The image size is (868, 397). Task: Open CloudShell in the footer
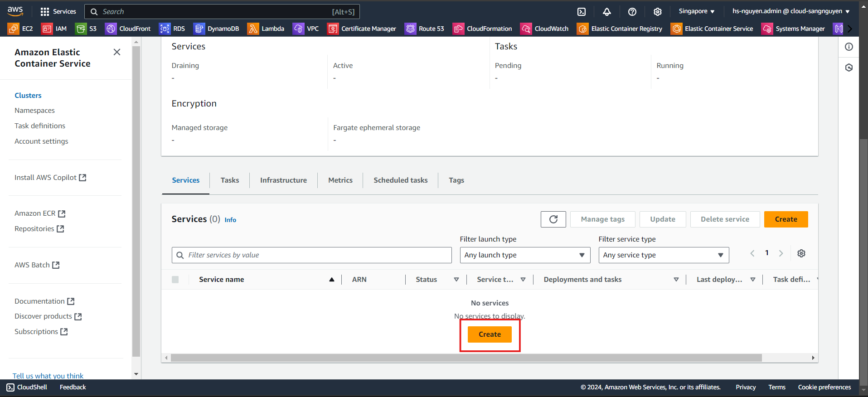[27, 387]
